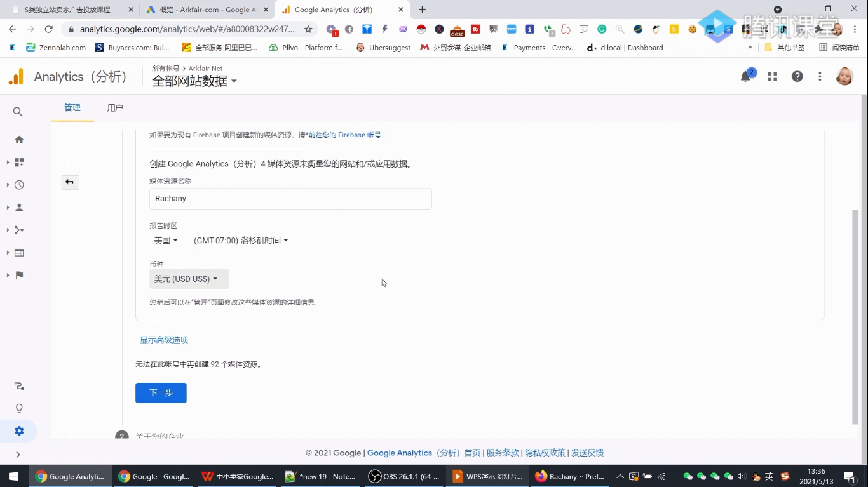Select the Home icon in the left sidebar

[x=19, y=139]
